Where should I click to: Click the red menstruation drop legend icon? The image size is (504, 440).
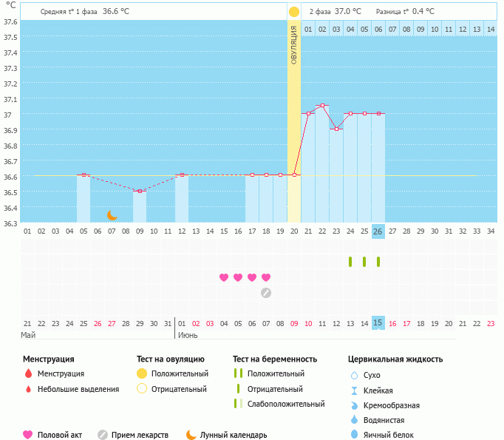(x=28, y=374)
